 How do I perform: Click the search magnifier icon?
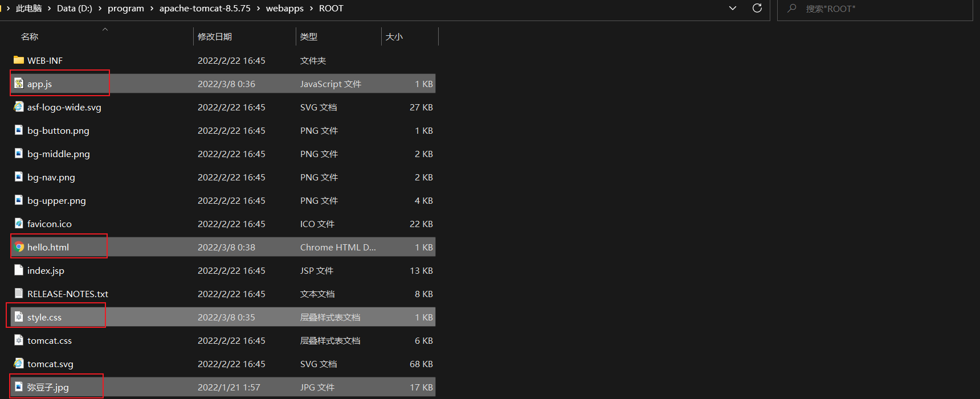click(x=792, y=8)
